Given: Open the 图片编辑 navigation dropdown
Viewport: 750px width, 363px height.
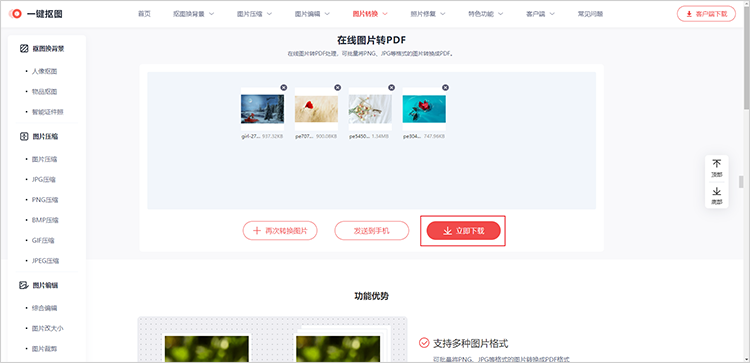Looking at the screenshot, I should click(x=312, y=14).
